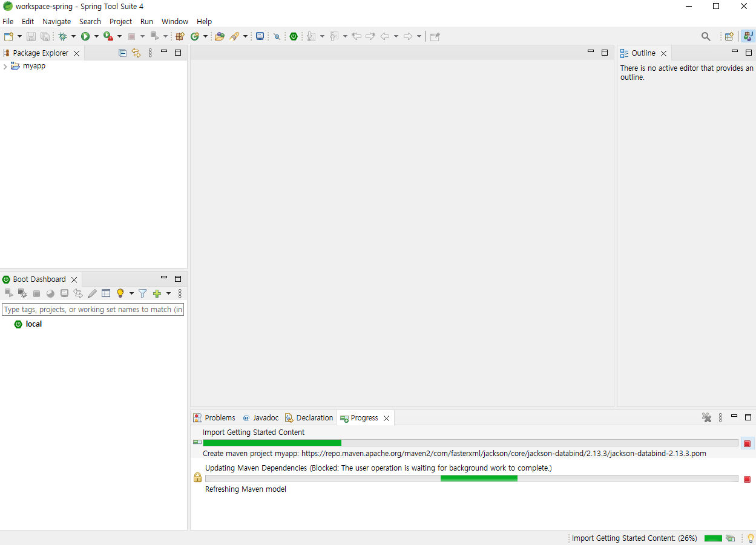Click the Open Type folder icon
Screen dimensions: 756x545
click(x=220, y=36)
